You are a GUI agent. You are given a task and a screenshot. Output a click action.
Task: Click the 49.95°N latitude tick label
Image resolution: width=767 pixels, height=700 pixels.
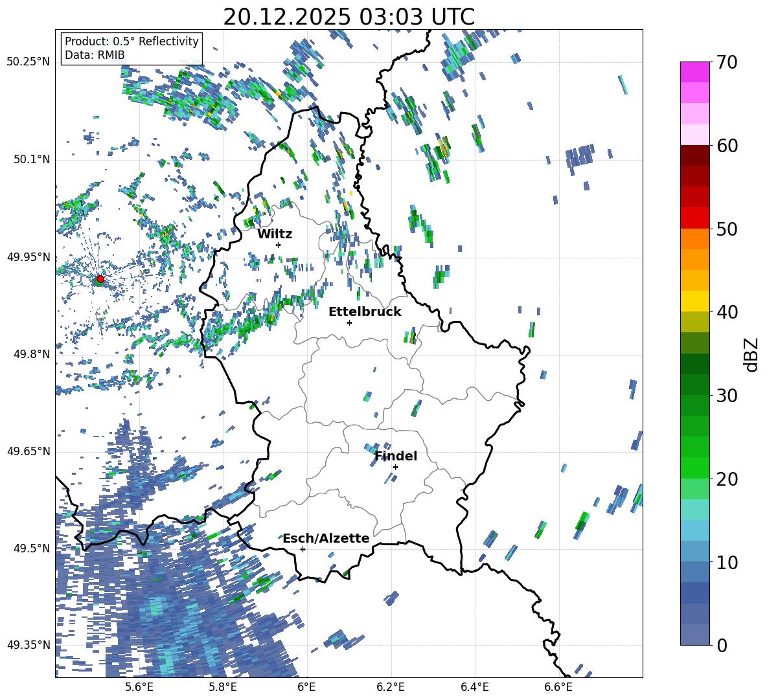tap(29, 257)
